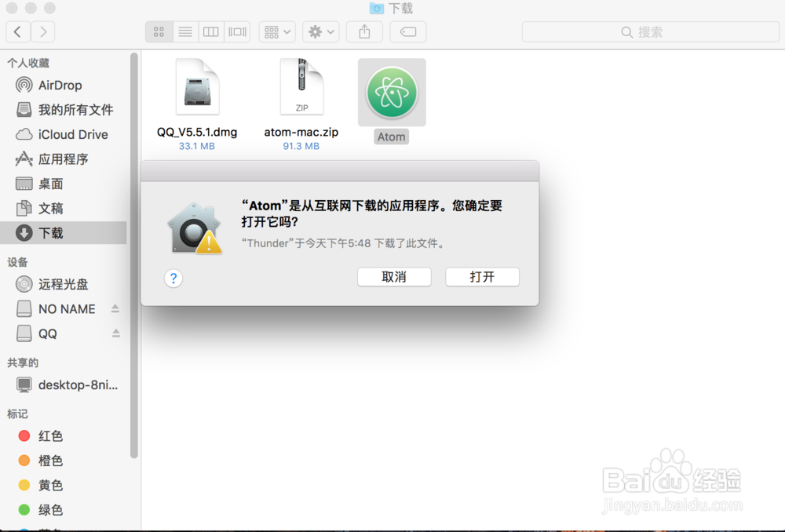Select AirDrop in the sidebar
Viewport: 785px width, 532px height.
(x=59, y=85)
